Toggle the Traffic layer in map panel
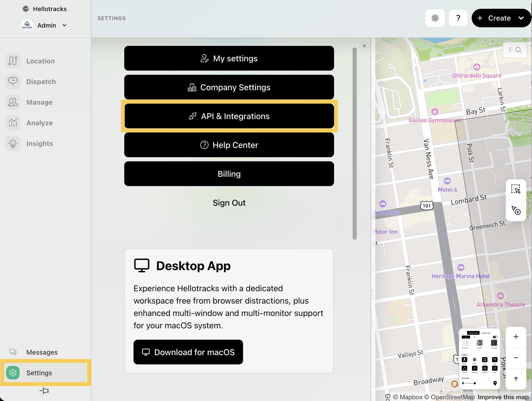Screen dimensions: 532x401 [475, 360]
